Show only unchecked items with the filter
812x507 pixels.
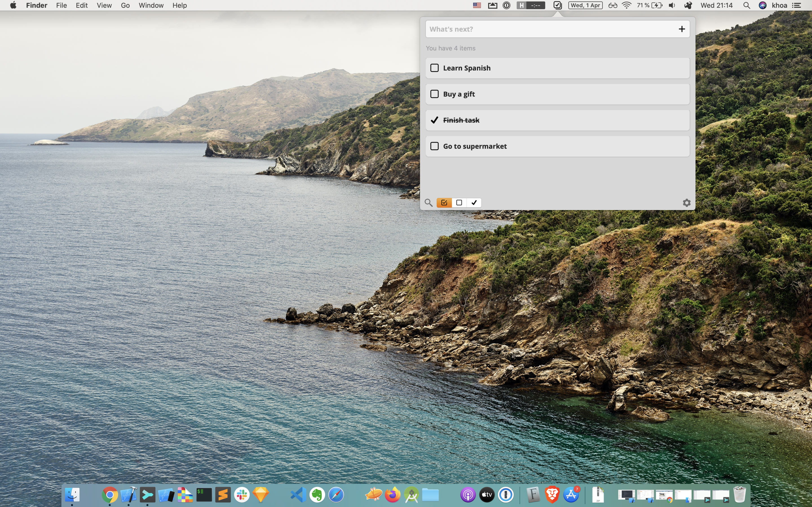point(459,203)
